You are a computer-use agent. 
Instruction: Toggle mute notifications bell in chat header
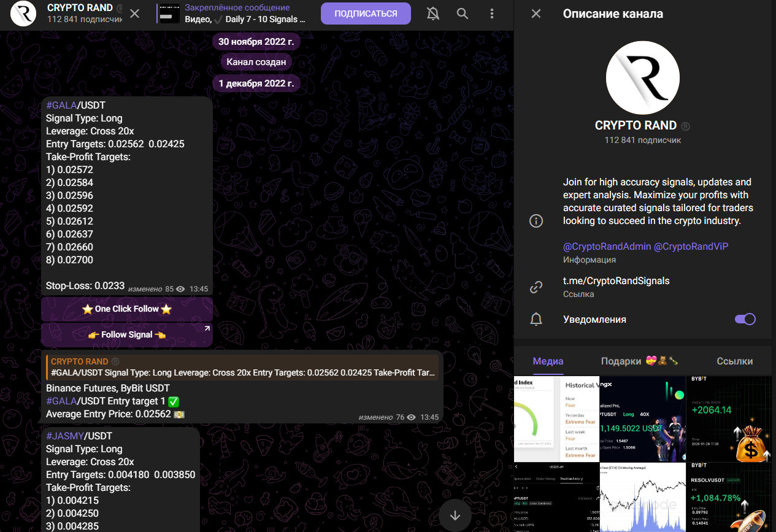433,13
